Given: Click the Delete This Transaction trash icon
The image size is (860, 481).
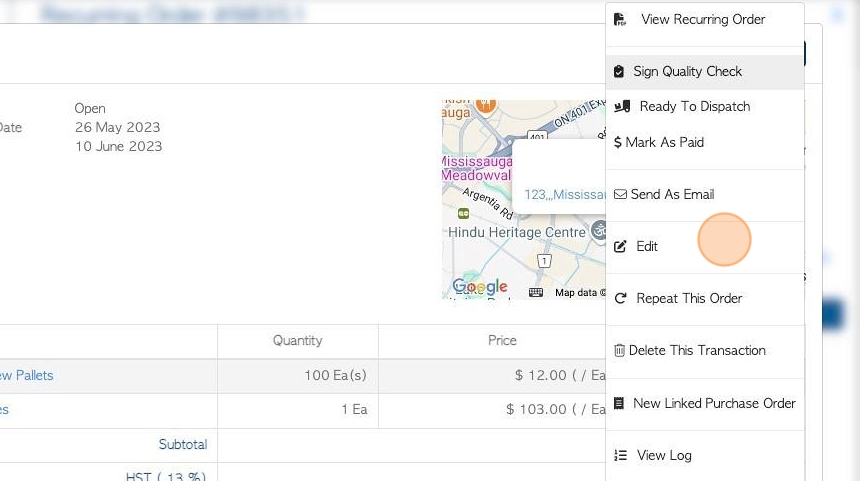Looking at the screenshot, I should (x=619, y=351).
